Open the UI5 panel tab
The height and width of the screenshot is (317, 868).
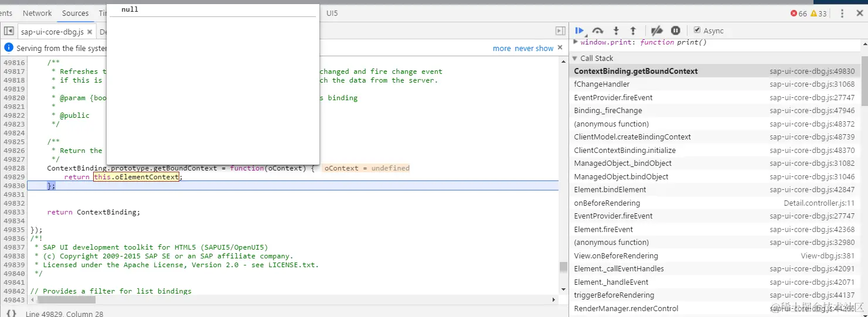tap(332, 13)
